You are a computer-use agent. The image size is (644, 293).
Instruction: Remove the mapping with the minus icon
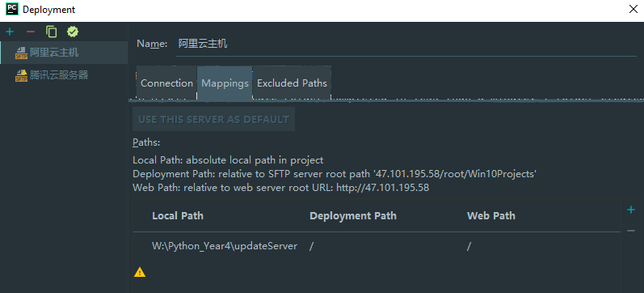click(631, 231)
